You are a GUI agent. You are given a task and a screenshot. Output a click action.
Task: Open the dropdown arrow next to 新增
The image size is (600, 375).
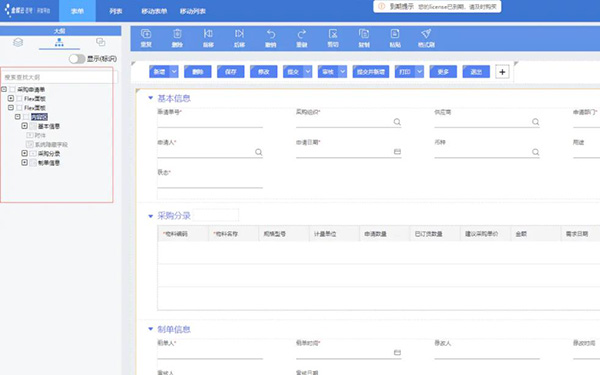[x=174, y=72]
